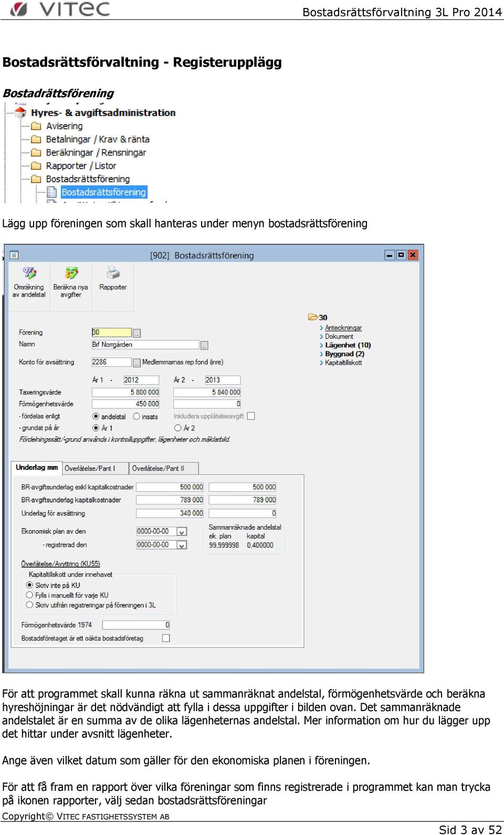
Task: Click the Beräkna nya avgifter toolbar icon
Action: (x=71, y=273)
